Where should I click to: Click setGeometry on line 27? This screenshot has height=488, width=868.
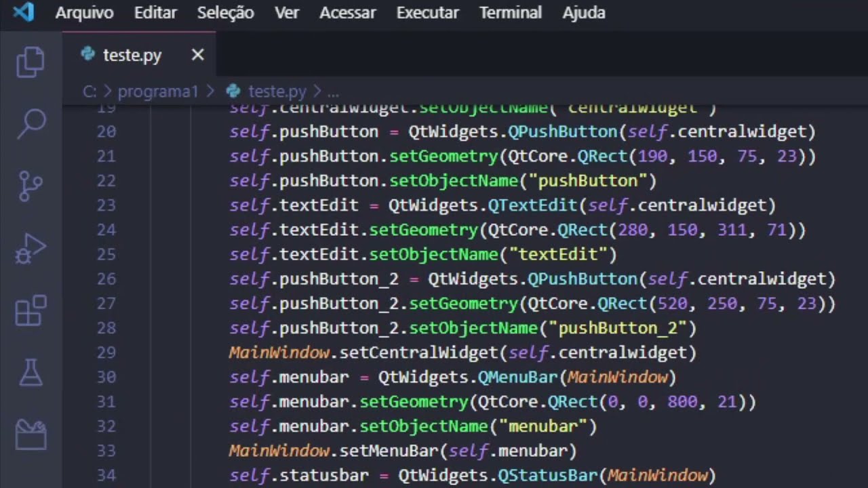[464, 304]
